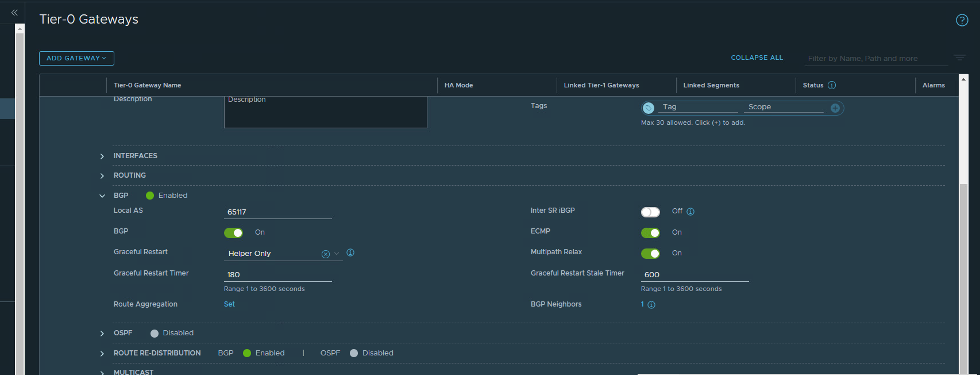Open the Graceful Restart dropdown
Image resolution: width=980 pixels, height=375 pixels.
[x=337, y=254]
